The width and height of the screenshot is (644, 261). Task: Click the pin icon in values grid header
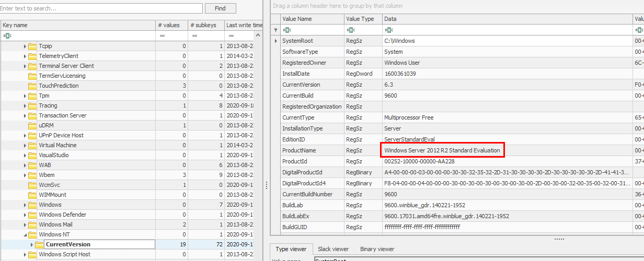tap(275, 30)
